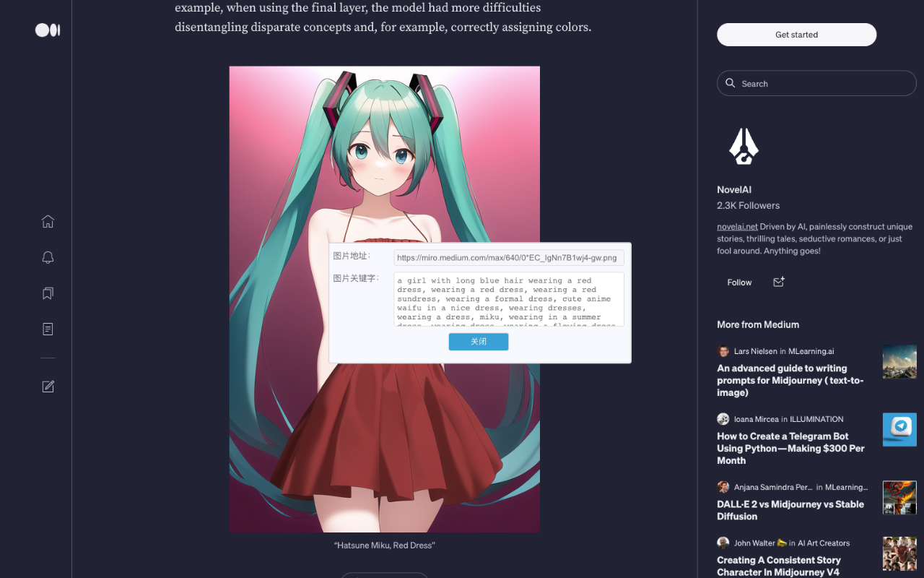The height and width of the screenshot is (578, 924).
Task: Click the search magnifier icon
Action: click(731, 83)
